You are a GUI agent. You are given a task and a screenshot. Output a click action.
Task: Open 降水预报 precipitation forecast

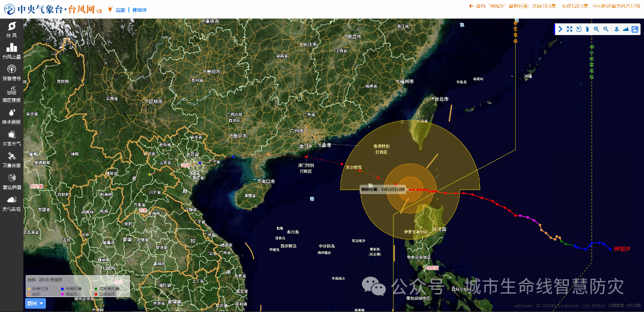pos(11,116)
